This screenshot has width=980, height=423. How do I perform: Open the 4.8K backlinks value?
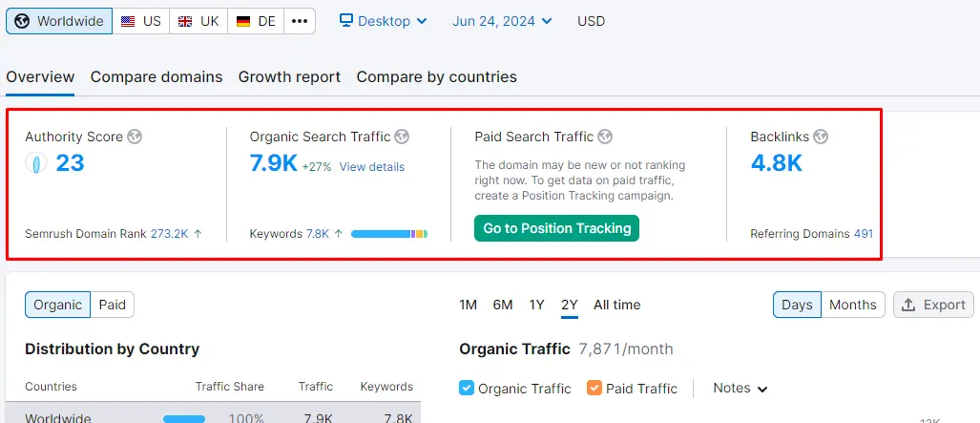tap(776, 163)
